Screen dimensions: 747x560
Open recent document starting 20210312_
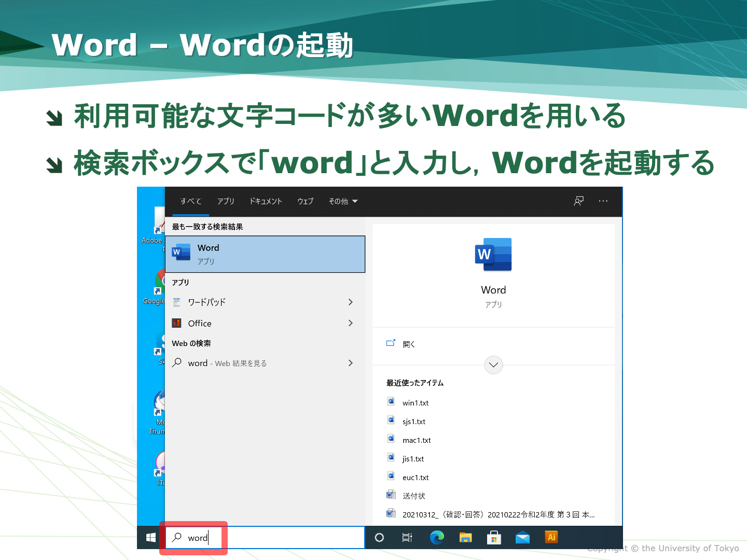(x=499, y=515)
